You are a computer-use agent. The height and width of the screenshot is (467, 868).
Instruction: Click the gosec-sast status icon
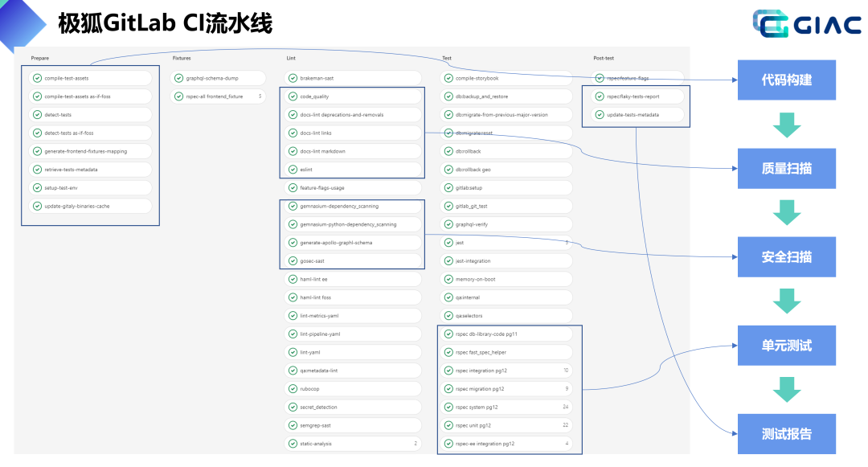293,260
